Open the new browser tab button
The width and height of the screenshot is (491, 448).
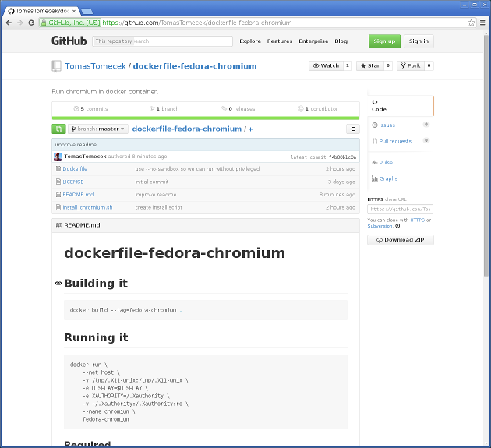87,12
